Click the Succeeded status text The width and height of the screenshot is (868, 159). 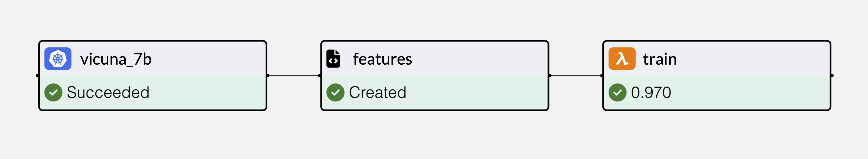pyautogui.click(x=108, y=92)
